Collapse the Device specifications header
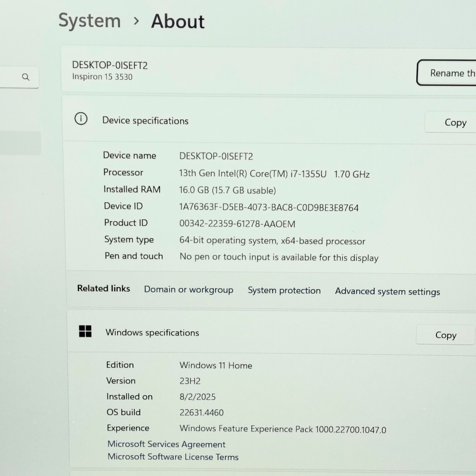This screenshot has height=476, width=476. pos(269,120)
